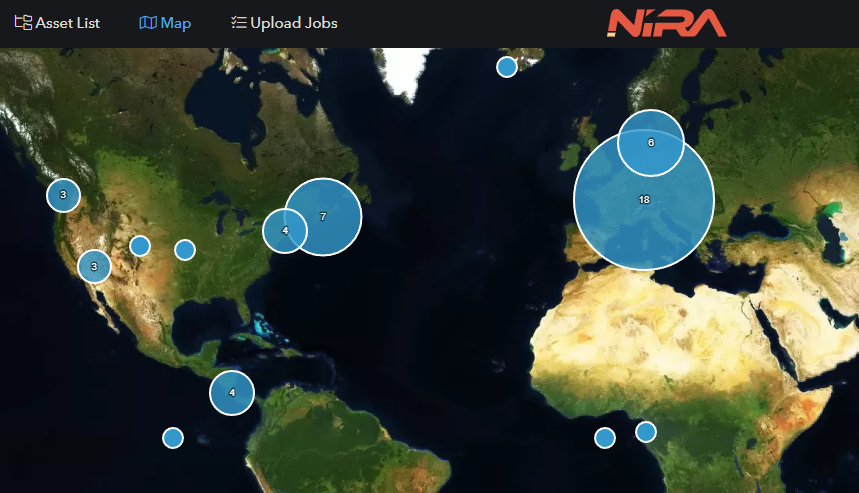Select the single marker near Iceland

507,67
